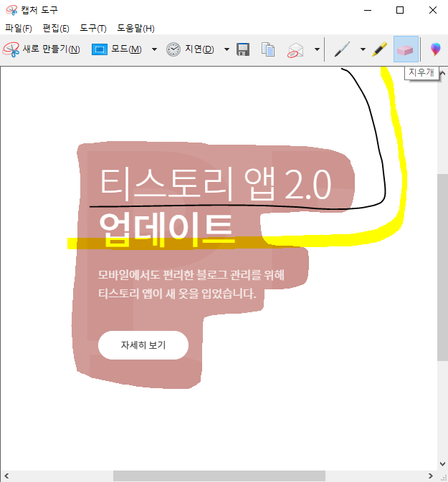
Task: Open the 편집(E) menu
Action: click(x=56, y=29)
